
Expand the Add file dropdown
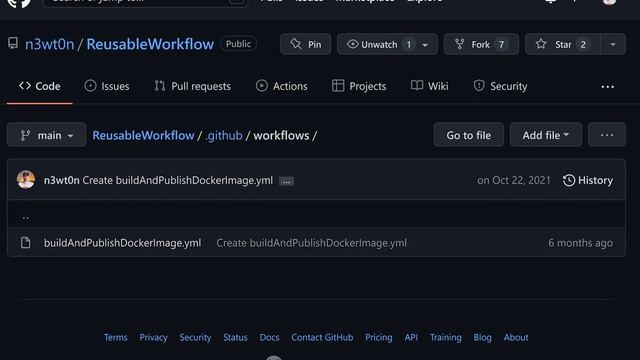(x=546, y=135)
